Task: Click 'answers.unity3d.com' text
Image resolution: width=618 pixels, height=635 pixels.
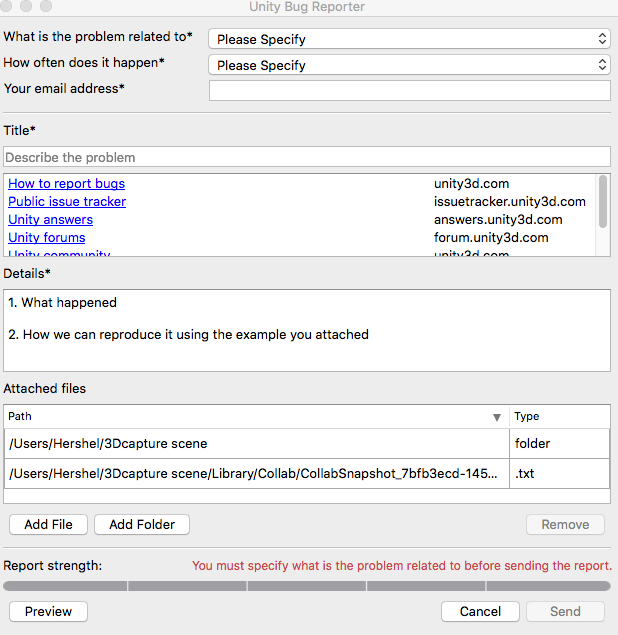Action: [498, 219]
